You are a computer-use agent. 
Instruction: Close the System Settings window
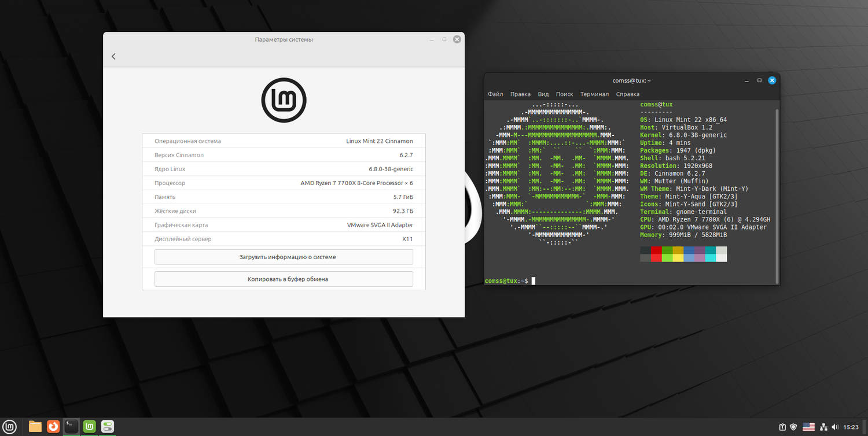pos(457,39)
